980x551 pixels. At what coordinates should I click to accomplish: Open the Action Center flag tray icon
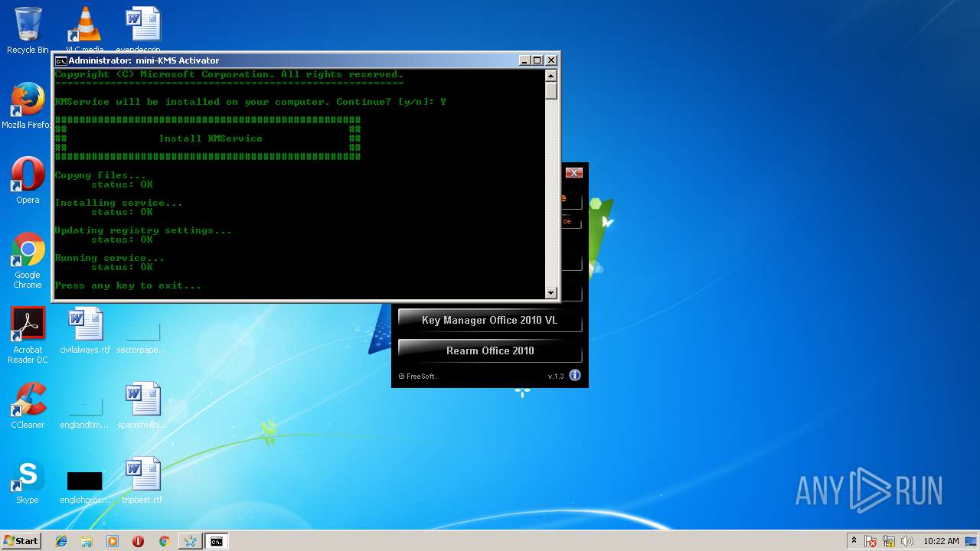point(871,541)
